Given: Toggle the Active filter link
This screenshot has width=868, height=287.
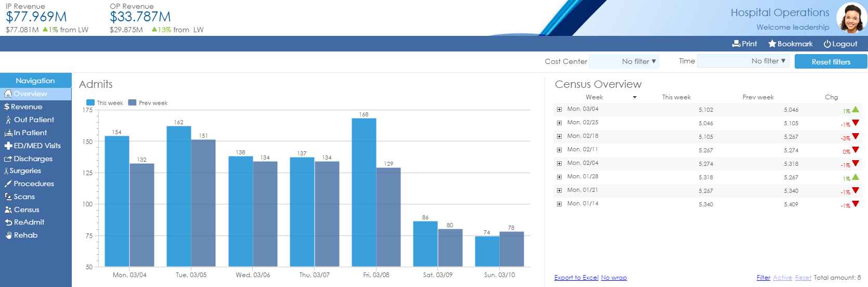Looking at the screenshot, I should (x=782, y=278).
